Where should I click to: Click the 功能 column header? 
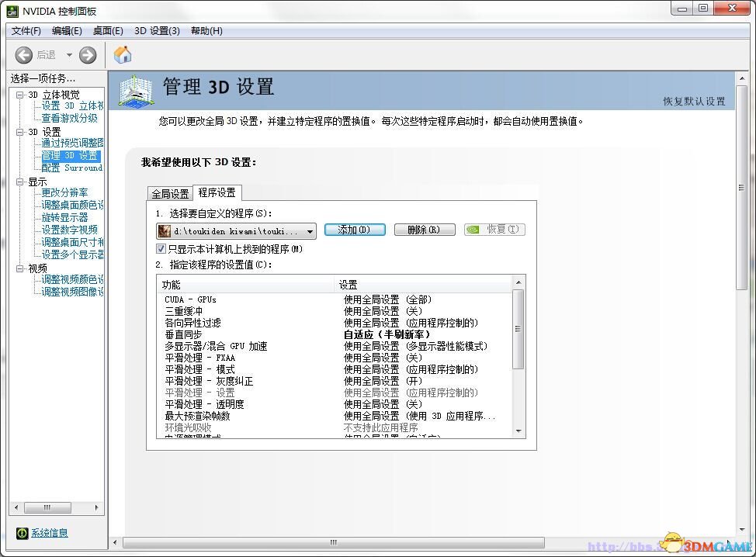point(245,285)
